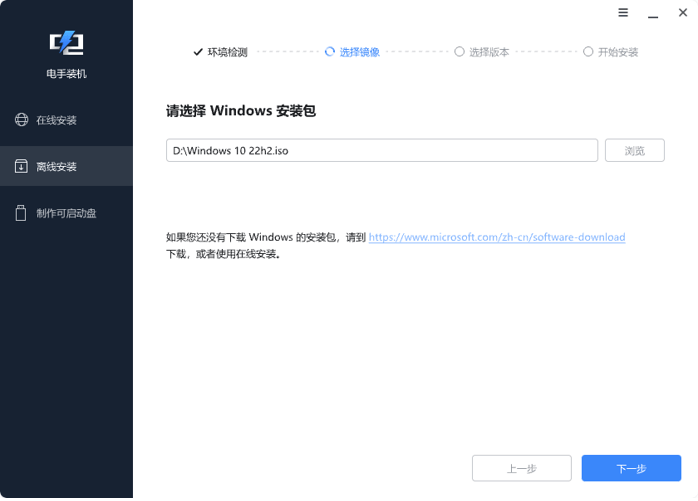Click the 浏览 browse button
The height and width of the screenshot is (501, 698).
coord(635,151)
